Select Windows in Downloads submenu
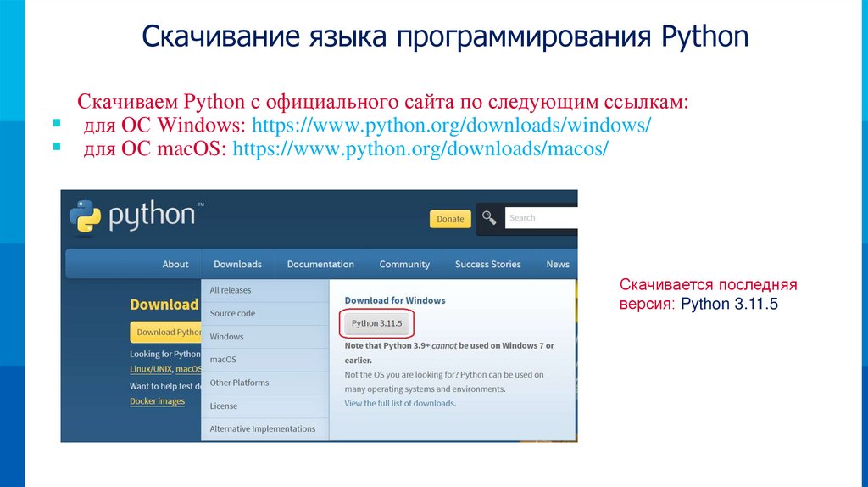868x487 pixels. [x=265, y=337]
